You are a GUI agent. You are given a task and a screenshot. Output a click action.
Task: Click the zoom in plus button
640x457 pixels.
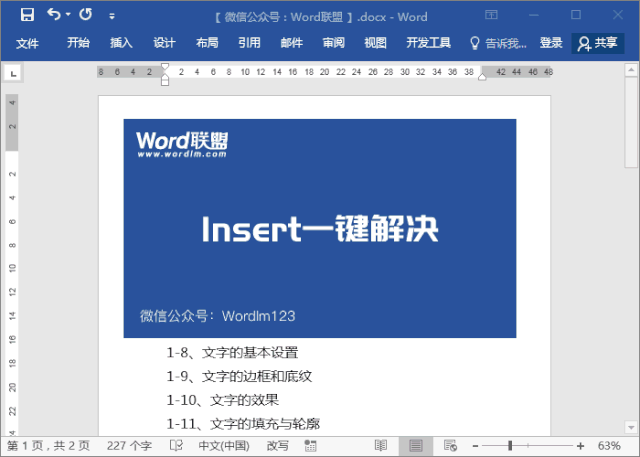coord(580,446)
